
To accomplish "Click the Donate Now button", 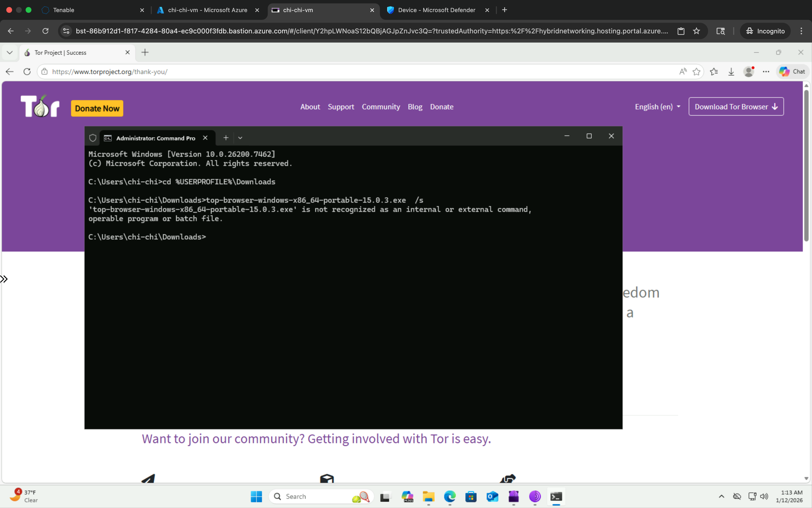I will (x=97, y=109).
